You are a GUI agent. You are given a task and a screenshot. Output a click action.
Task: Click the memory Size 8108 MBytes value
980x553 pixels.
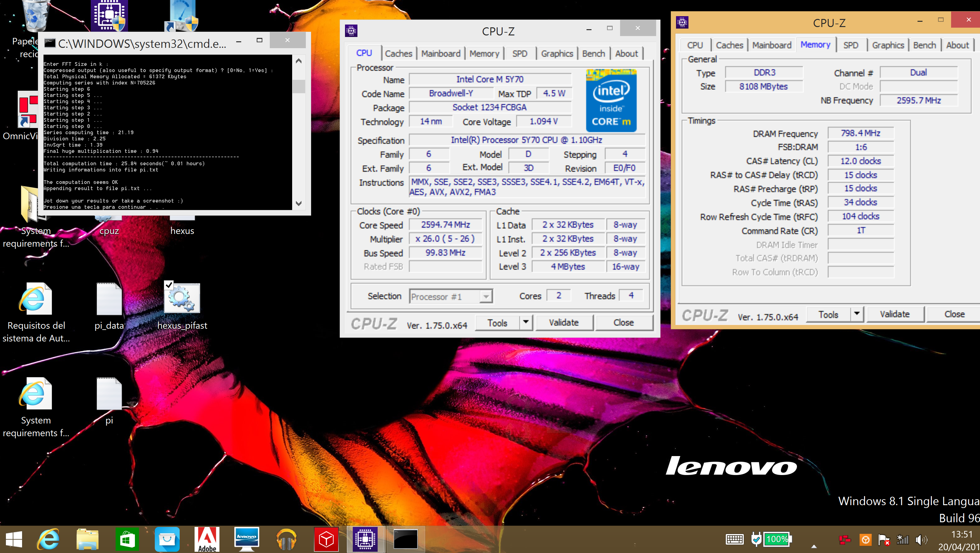tap(764, 86)
